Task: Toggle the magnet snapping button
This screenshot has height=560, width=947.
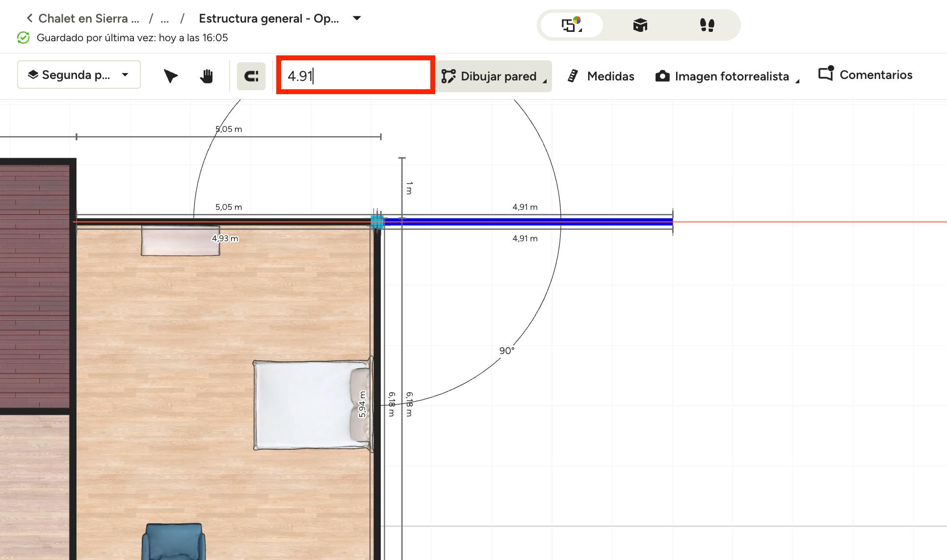Action: (x=251, y=76)
